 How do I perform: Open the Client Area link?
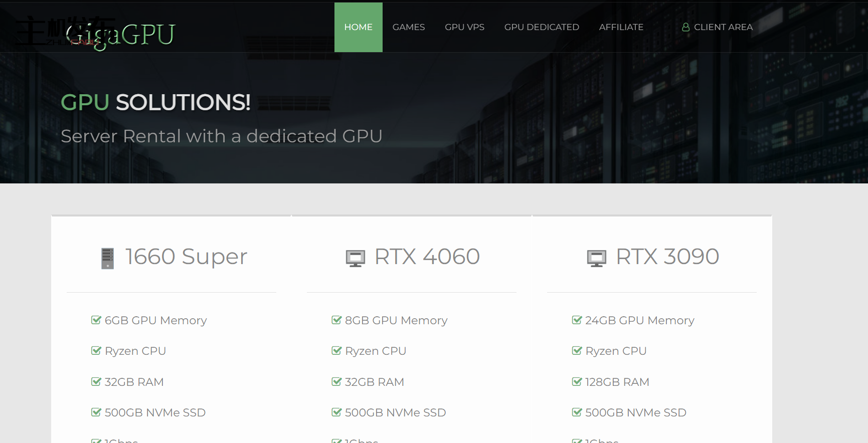point(723,27)
